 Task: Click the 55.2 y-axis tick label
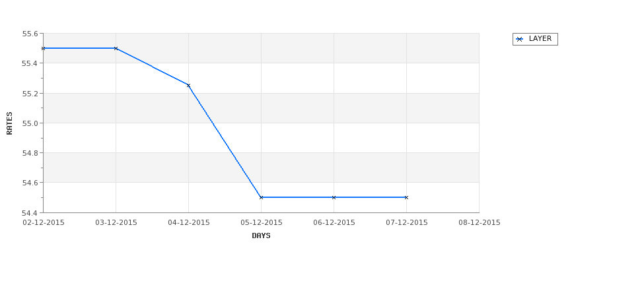(x=30, y=94)
